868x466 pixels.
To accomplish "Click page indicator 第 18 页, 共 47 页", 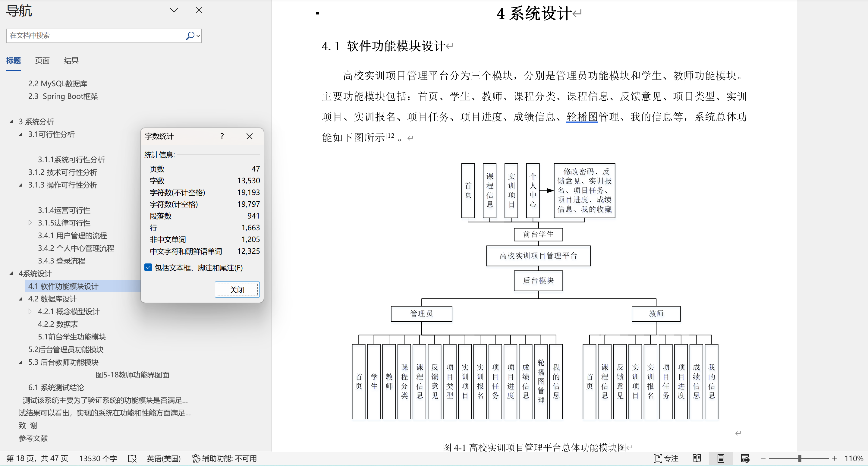I will pyautogui.click(x=37, y=458).
